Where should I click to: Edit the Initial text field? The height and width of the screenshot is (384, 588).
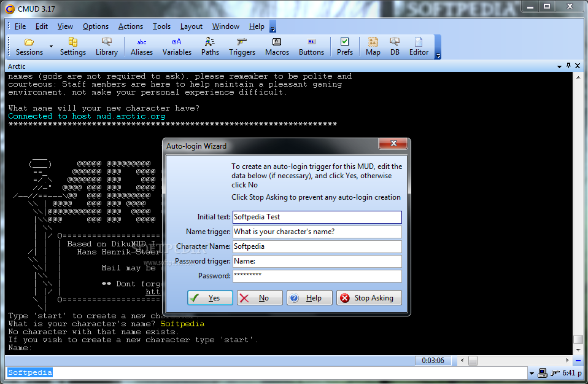(317, 217)
